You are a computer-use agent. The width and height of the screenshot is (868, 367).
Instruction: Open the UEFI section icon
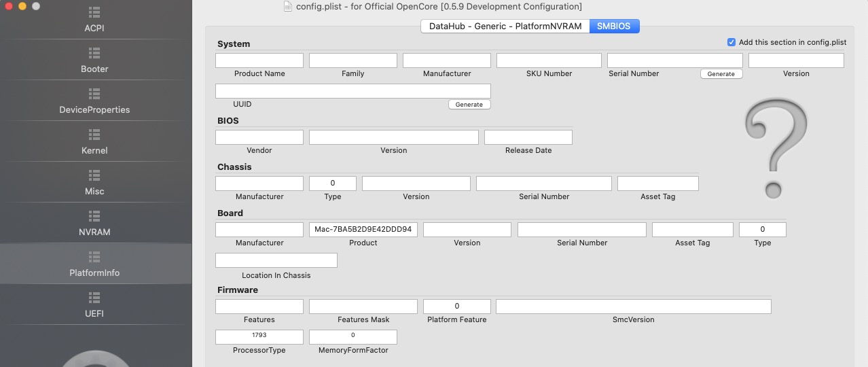point(94,297)
